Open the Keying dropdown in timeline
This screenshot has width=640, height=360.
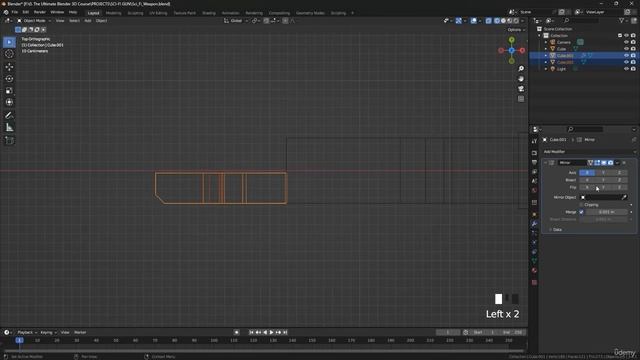point(48,332)
